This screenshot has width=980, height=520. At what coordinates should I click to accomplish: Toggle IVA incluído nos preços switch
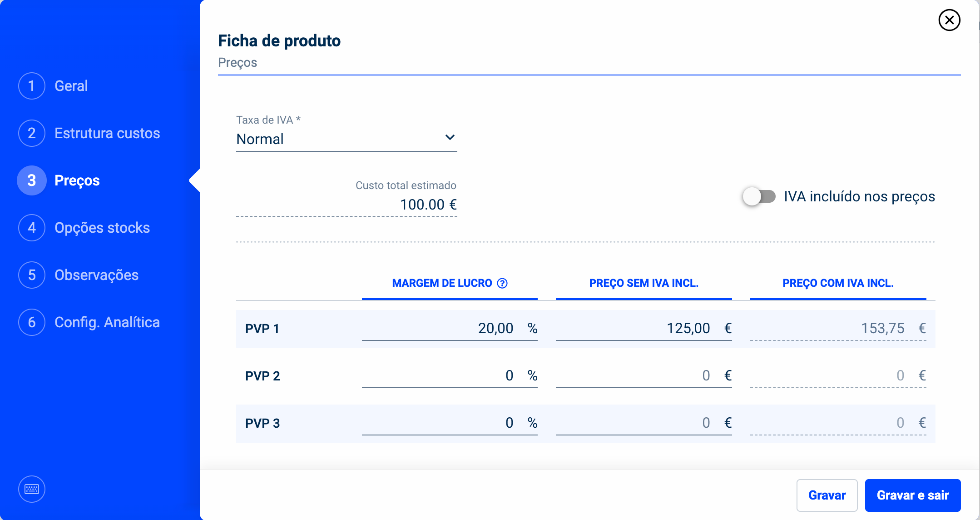[x=759, y=196]
